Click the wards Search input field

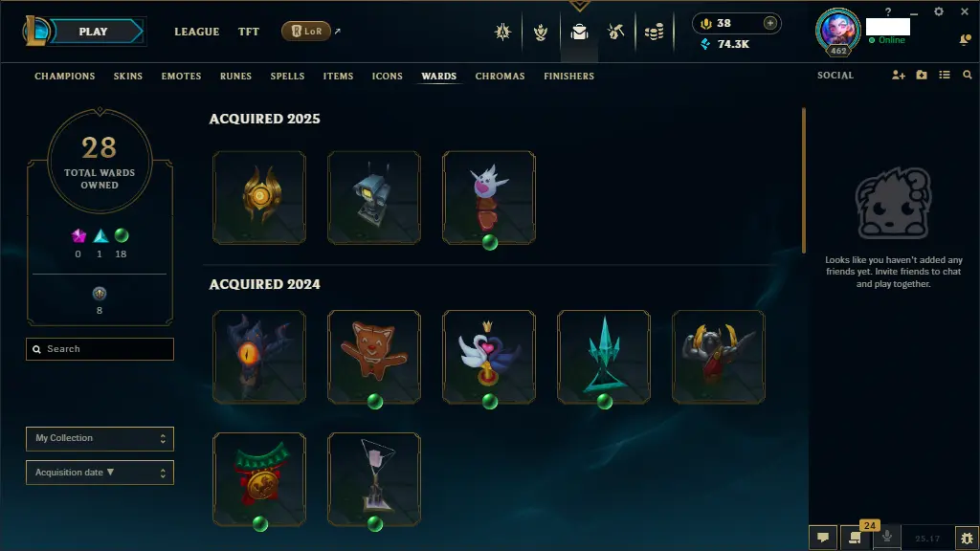(100, 349)
